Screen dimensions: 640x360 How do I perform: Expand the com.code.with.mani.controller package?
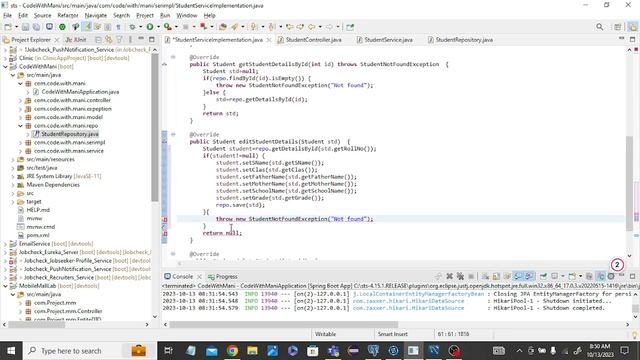(x=20, y=100)
